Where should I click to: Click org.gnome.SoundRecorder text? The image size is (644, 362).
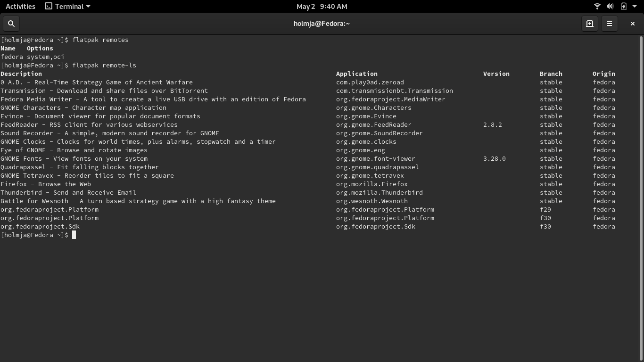click(x=380, y=133)
